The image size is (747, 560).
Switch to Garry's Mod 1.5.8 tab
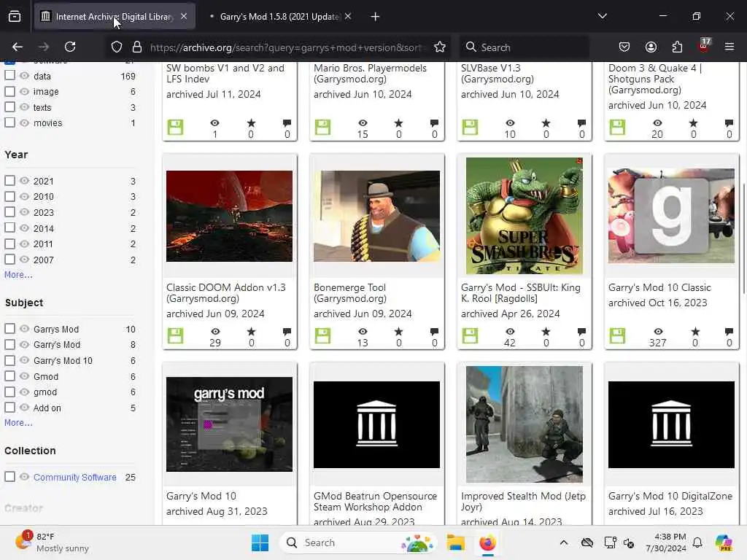pyautogui.click(x=279, y=17)
